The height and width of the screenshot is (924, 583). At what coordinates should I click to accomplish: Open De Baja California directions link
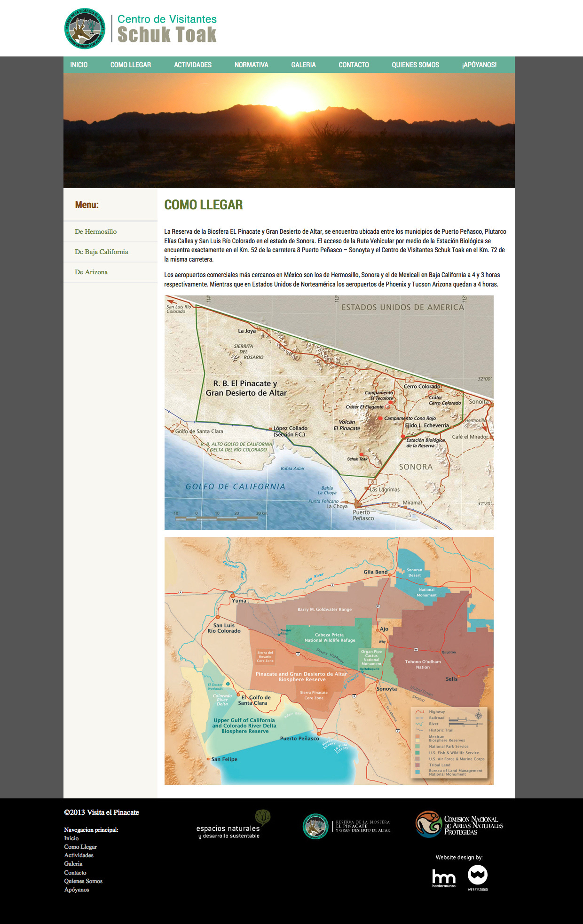102,252
